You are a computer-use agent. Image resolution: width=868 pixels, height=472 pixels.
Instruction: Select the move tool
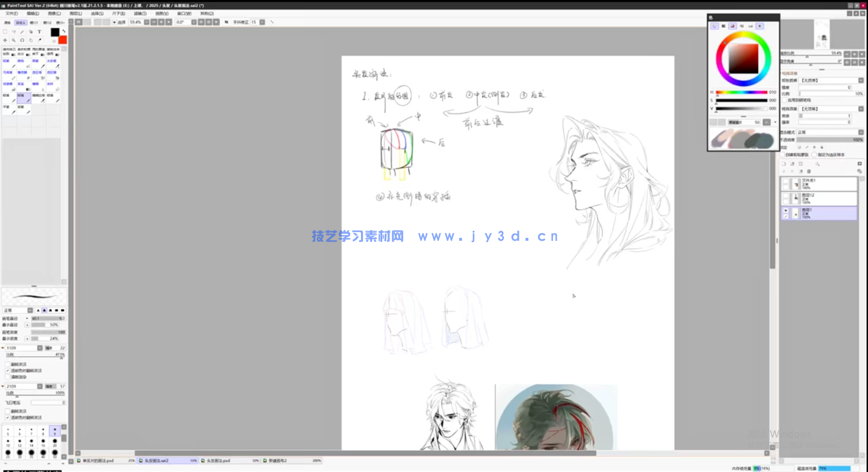tap(5, 40)
